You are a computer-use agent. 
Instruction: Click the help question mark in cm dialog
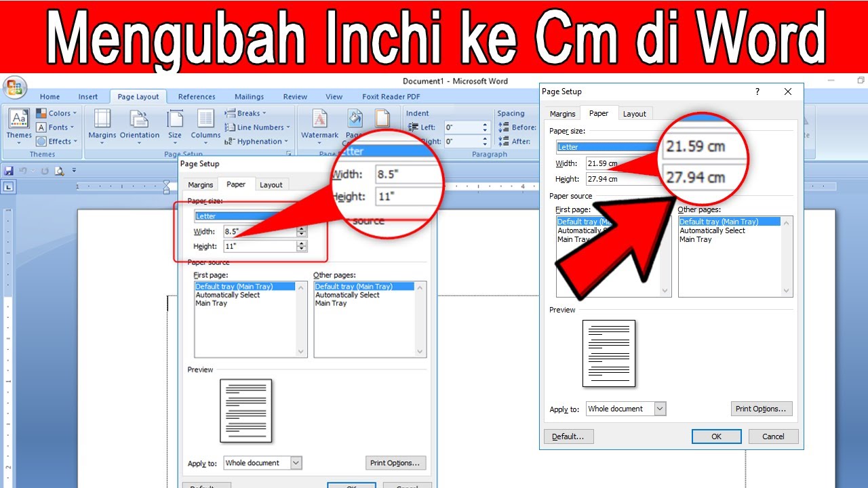click(x=757, y=91)
